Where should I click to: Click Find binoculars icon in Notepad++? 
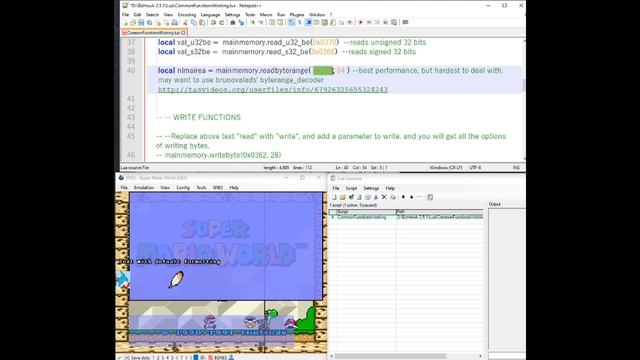click(x=232, y=22)
